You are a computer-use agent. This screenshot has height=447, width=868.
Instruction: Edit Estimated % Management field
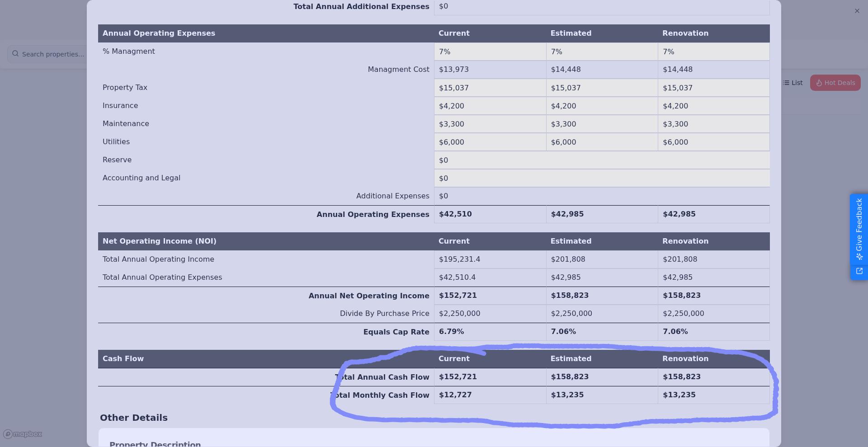point(602,52)
